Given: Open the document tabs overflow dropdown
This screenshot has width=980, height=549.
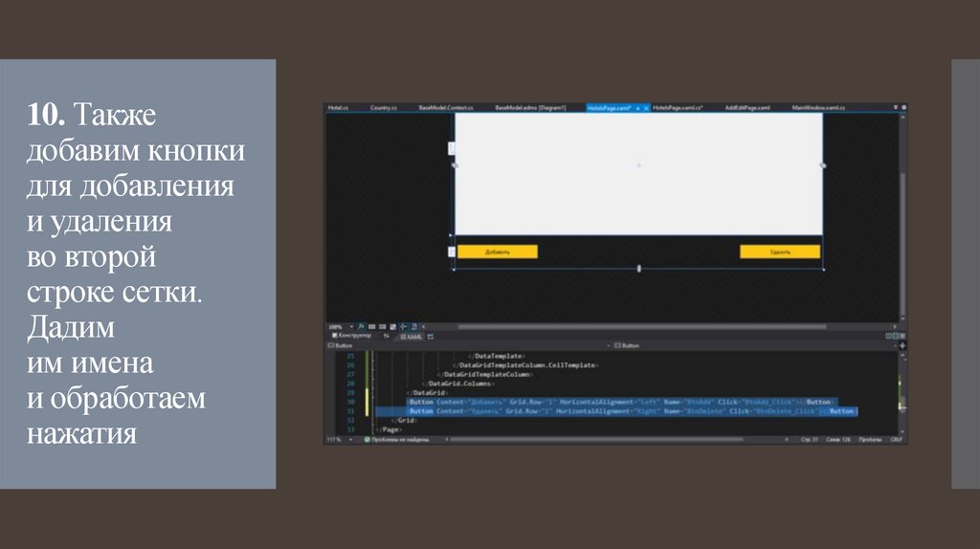Looking at the screenshot, I should [896, 108].
